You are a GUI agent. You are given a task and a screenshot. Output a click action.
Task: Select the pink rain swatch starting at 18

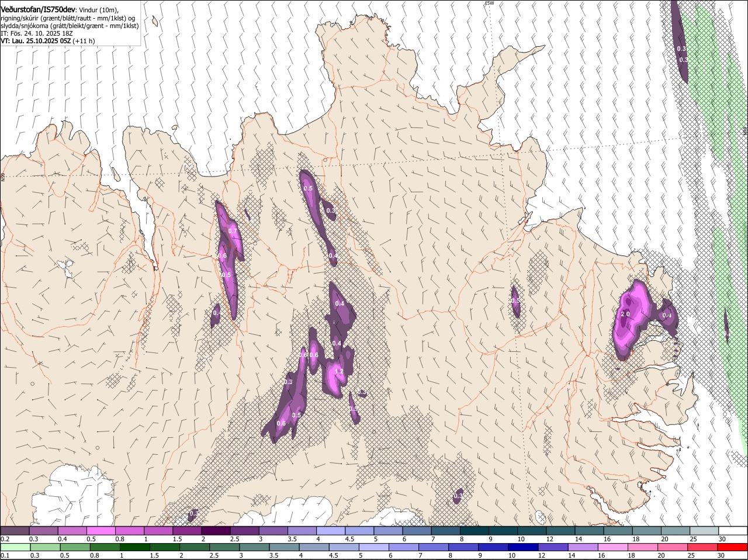(x=642, y=547)
